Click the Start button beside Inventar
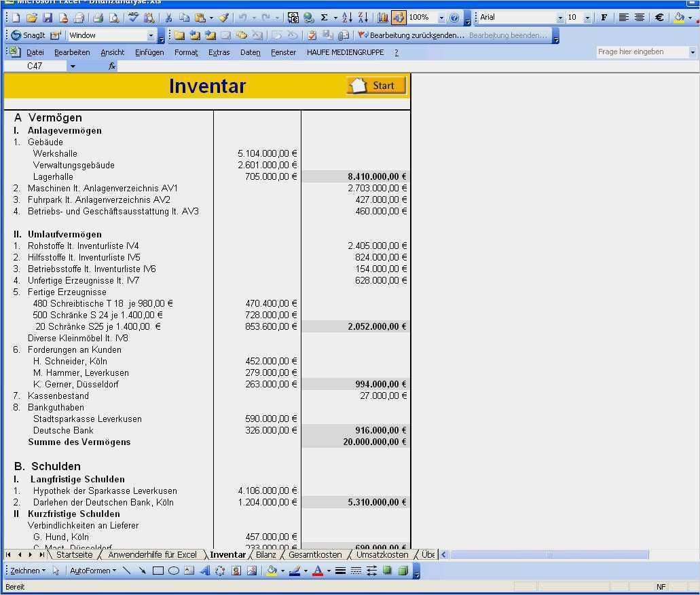Viewport: 700px width, 595px height. click(377, 85)
